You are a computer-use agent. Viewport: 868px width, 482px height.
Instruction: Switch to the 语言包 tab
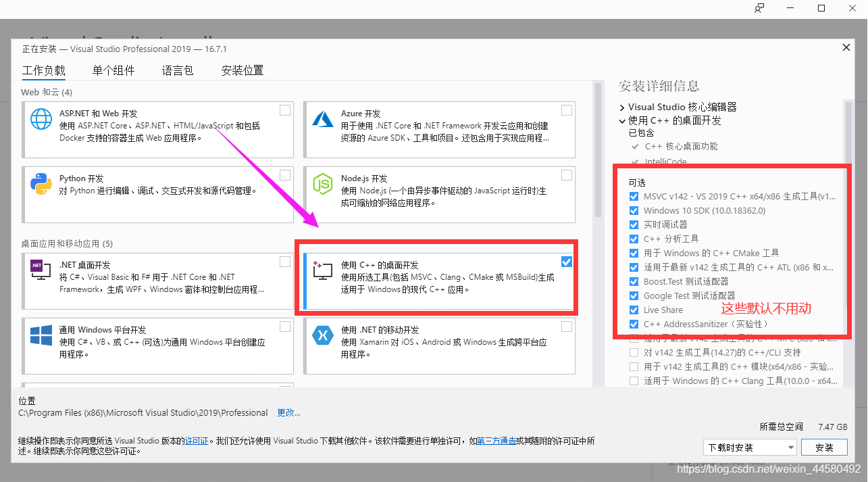178,70
